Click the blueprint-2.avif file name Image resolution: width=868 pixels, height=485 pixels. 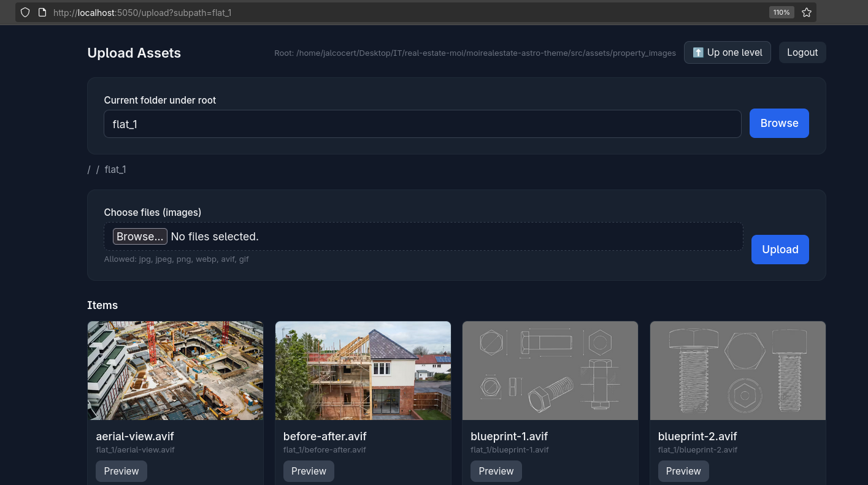click(x=697, y=437)
